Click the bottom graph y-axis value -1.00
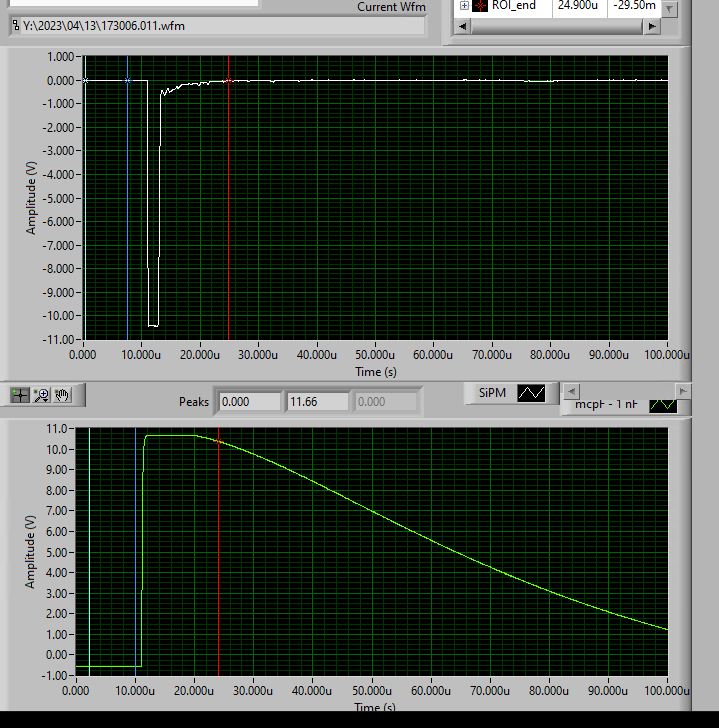The image size is (719, 728). pyautogui.click(x=54, y=676)
